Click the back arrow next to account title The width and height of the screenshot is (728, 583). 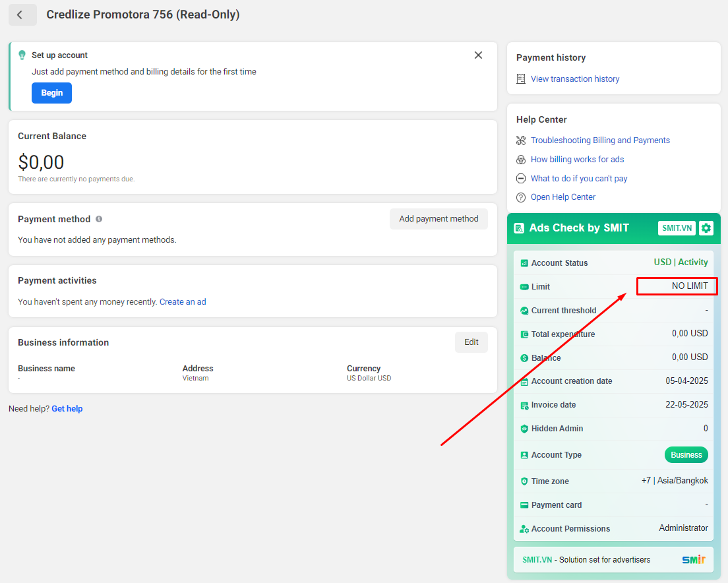tap(22, 15)
